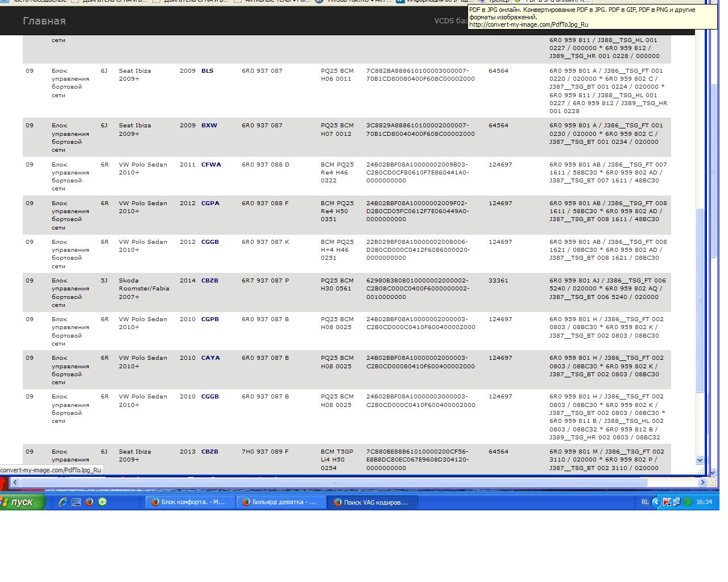Select the Skoda Roomster/Fabia 2007+ cell
The image size is (728, 582).
(x=144, y=289)
